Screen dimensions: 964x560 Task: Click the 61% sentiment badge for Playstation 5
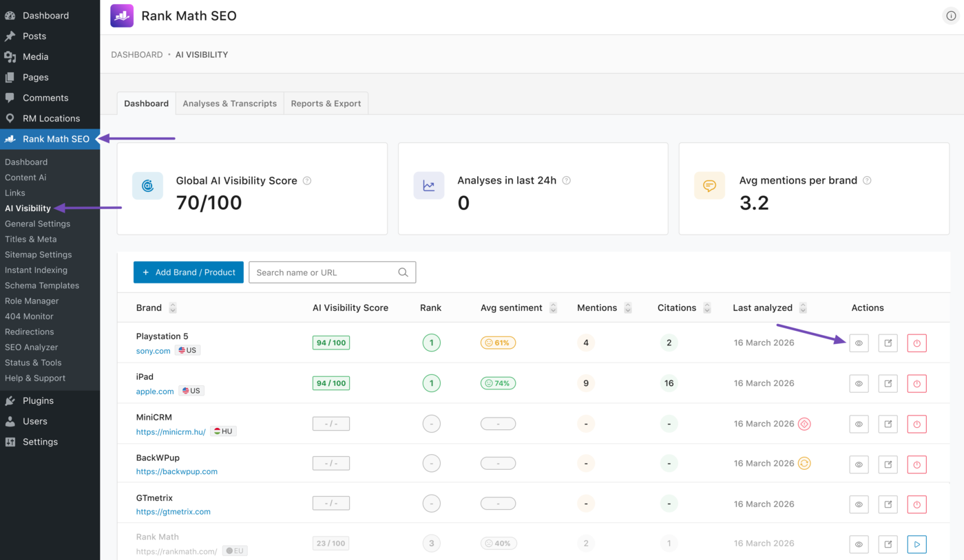pyautogui.click(x=498, y=343)
